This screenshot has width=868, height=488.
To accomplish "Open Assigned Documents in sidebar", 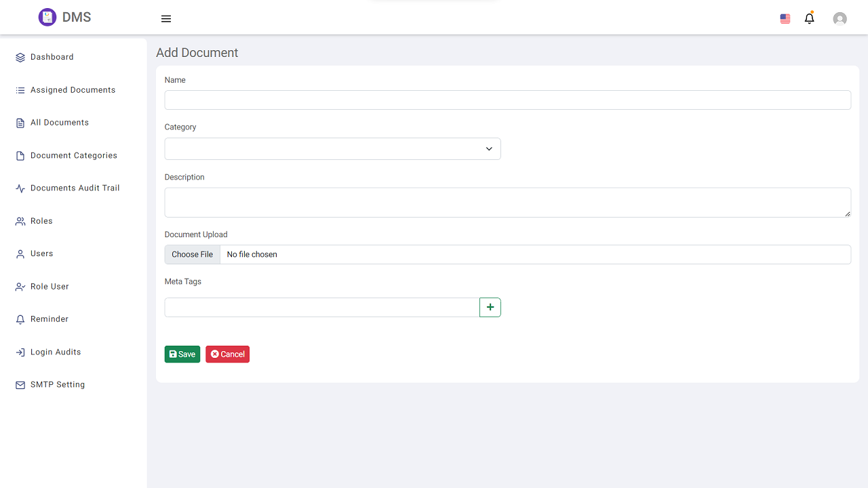I will pos(73,90).
